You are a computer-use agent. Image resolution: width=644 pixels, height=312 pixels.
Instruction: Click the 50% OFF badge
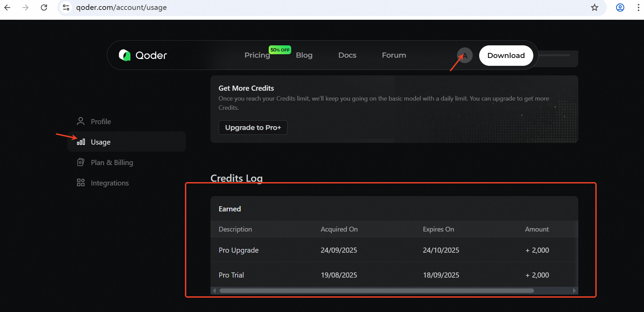(280, 50)
